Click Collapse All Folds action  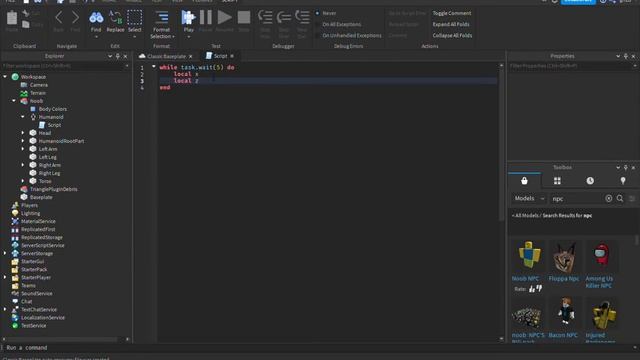pyautogui.click(x=452, y=36)
